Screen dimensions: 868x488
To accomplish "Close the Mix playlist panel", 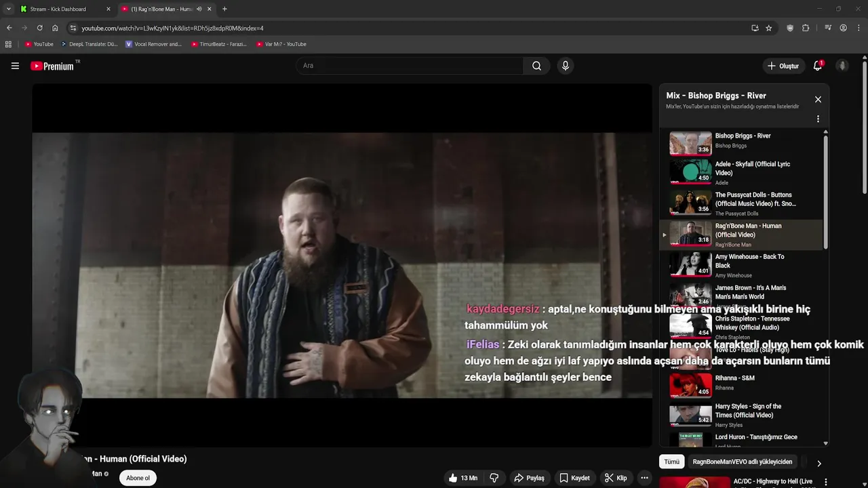I will coord(818,100).
